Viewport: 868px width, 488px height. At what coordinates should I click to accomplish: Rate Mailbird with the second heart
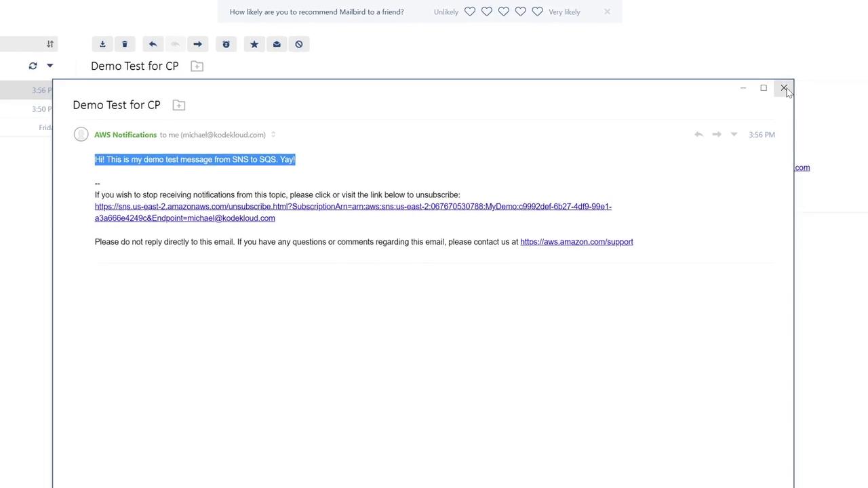click(x=487, y=12)
